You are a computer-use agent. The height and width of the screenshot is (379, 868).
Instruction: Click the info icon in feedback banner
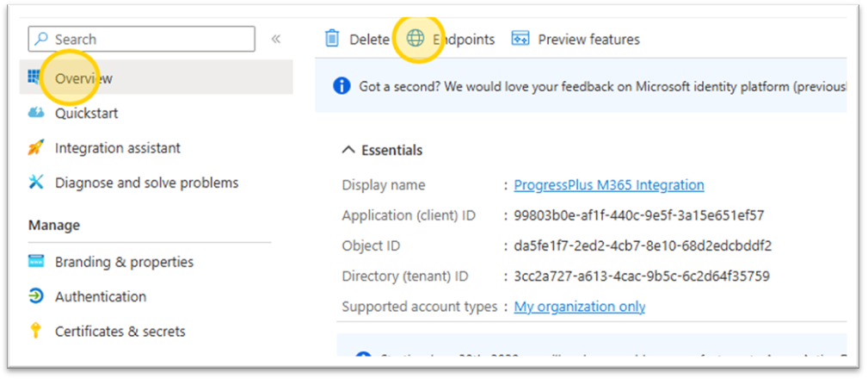[x=342, y=86]
